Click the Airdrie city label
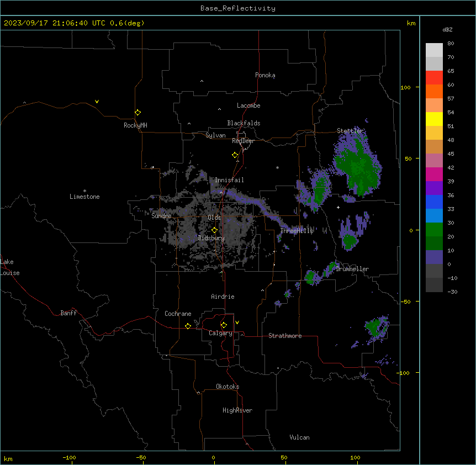The image size is (476, 465). [223, 297]
